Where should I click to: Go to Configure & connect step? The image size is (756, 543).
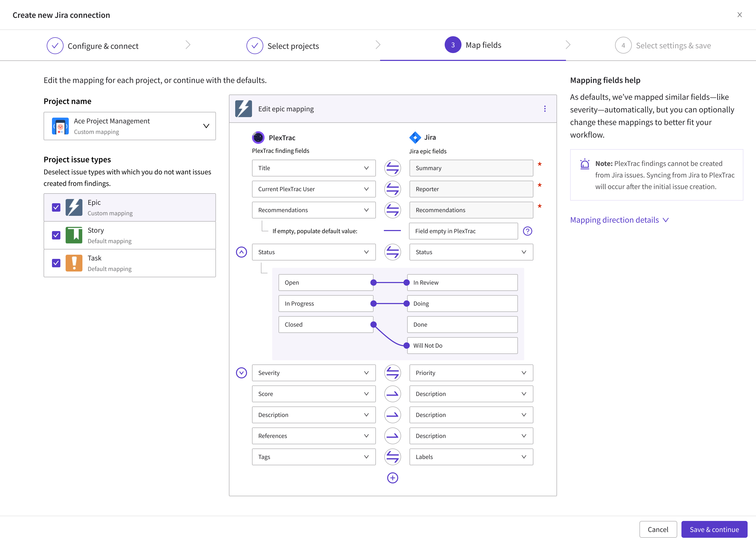pyautogui.click(x=93, y=46)
